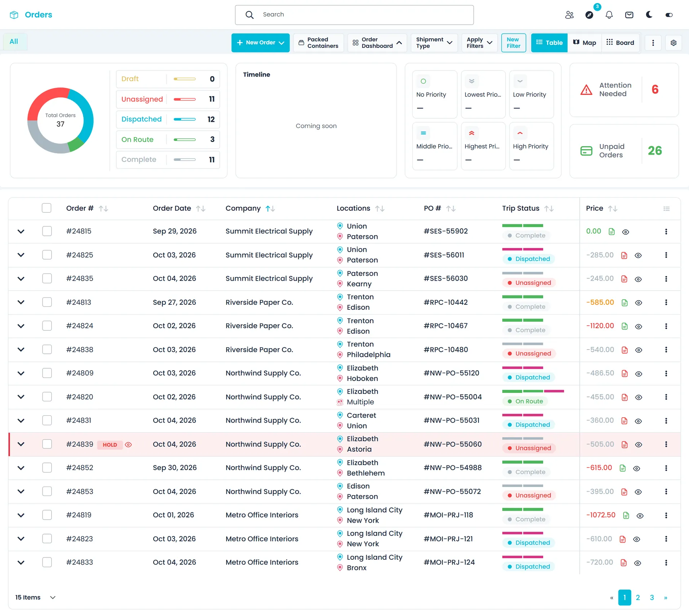Image resolution: width=689 pixels, height=616 pixels.
Task: Expand row for order #24852
Action: coord(21,468)
